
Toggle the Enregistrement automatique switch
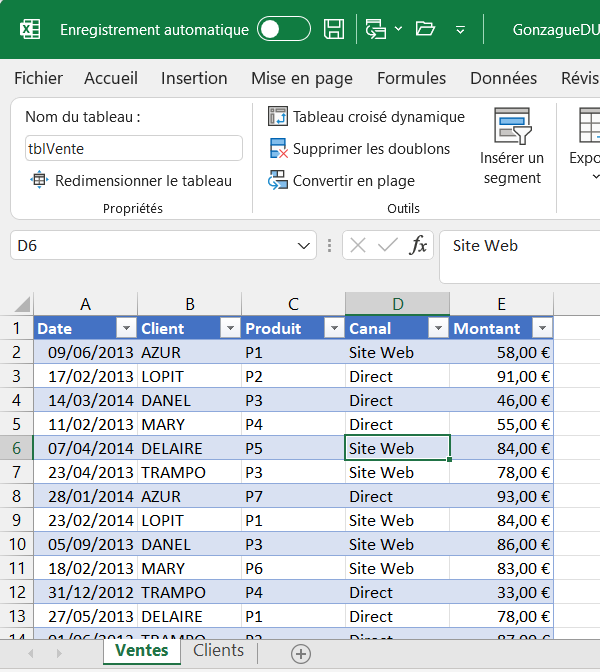[x=284, y=29]
